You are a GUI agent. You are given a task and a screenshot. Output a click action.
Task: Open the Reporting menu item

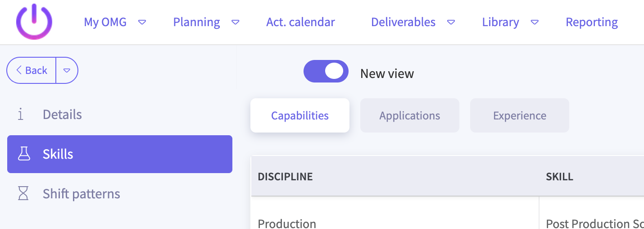[592, 22]
